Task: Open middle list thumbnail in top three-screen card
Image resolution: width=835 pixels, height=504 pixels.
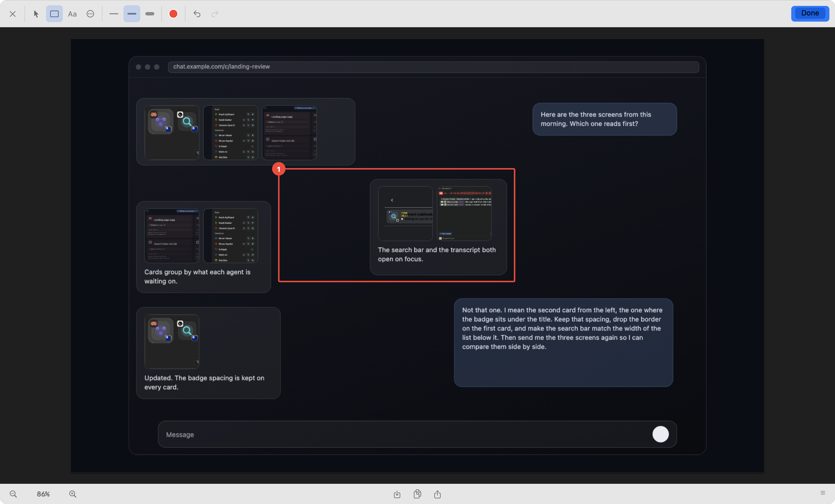Action: click(x=230, y=132)
